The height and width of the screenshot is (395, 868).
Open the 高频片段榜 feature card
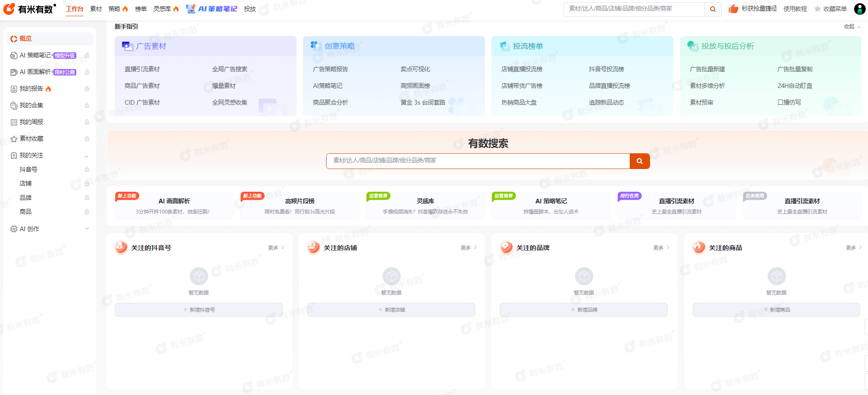tap(299, 206)
